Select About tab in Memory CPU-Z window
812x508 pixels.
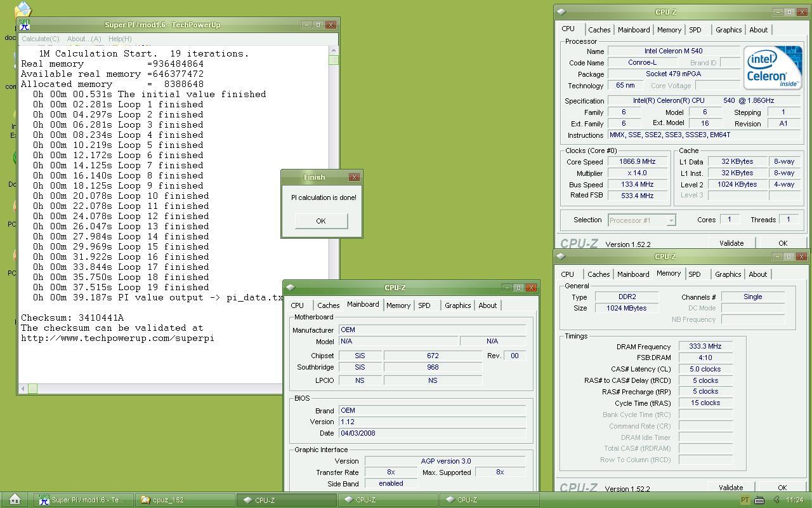click(758, 274)
